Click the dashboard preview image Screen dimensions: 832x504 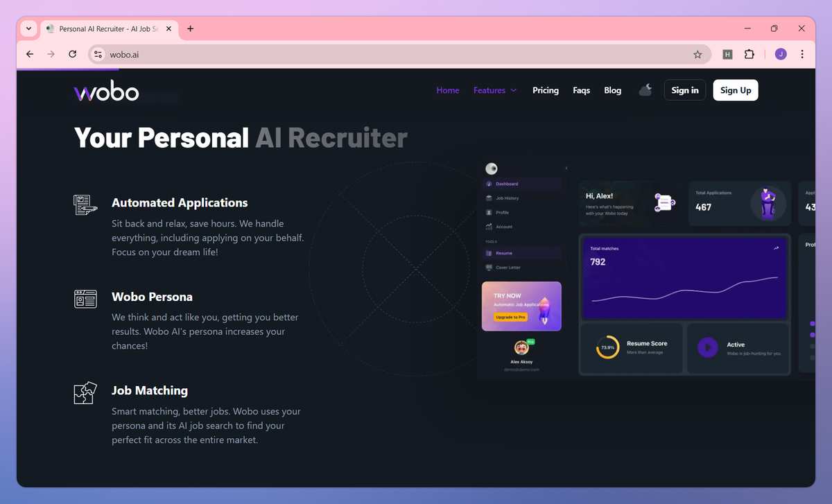click(646, 270)
